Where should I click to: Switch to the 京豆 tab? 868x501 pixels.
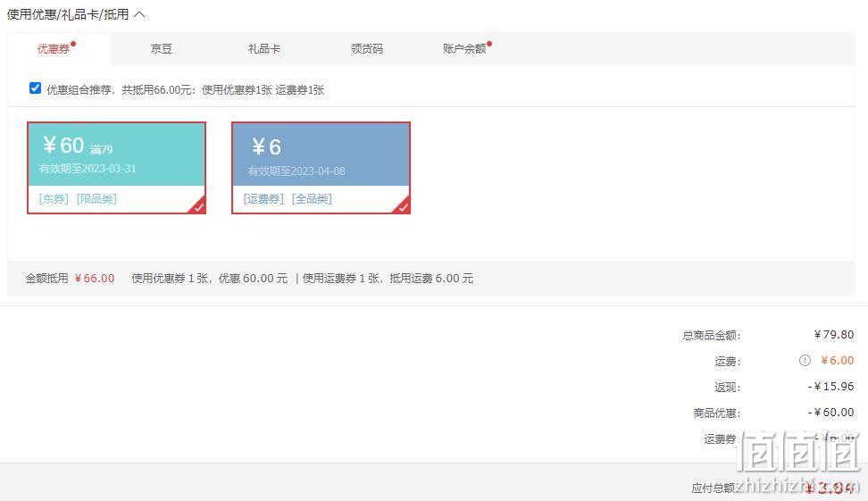pos(161,49)
